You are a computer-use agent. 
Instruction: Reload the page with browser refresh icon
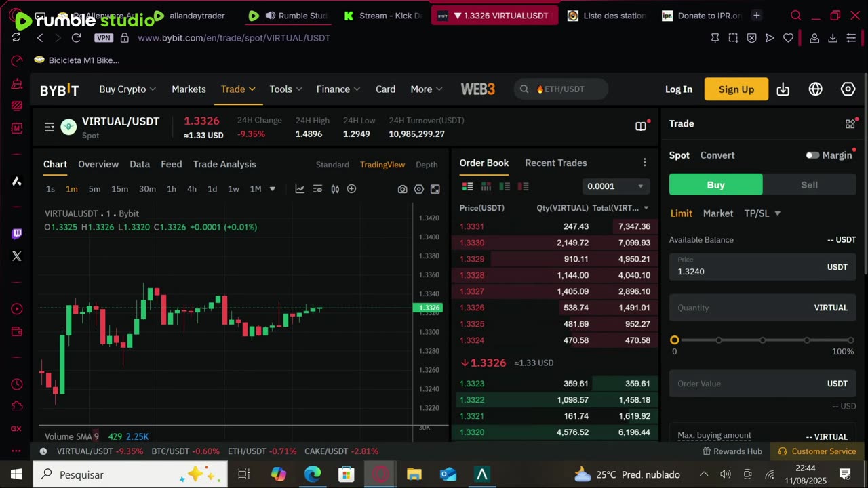pyautogui.click(x=76, y=38)
